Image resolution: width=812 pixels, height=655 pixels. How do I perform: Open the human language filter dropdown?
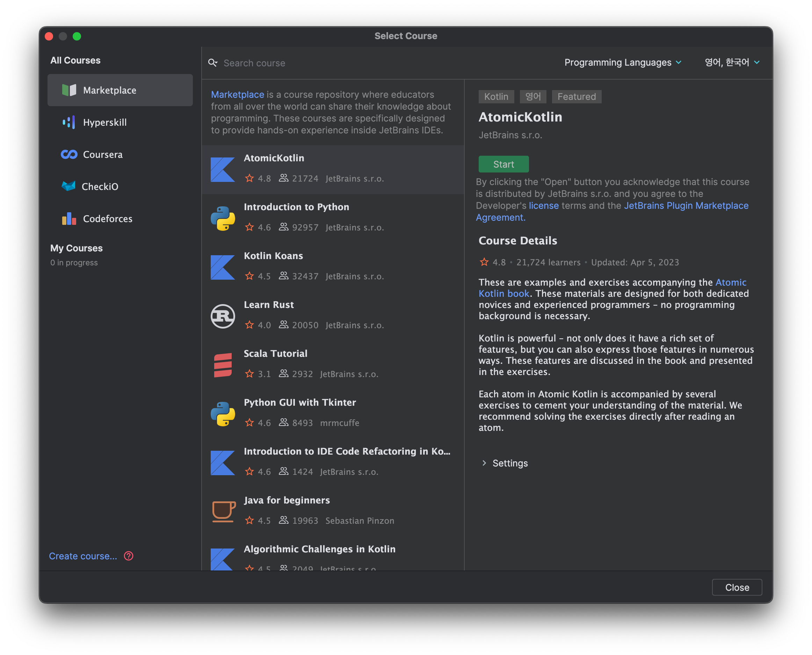point(732,62)
